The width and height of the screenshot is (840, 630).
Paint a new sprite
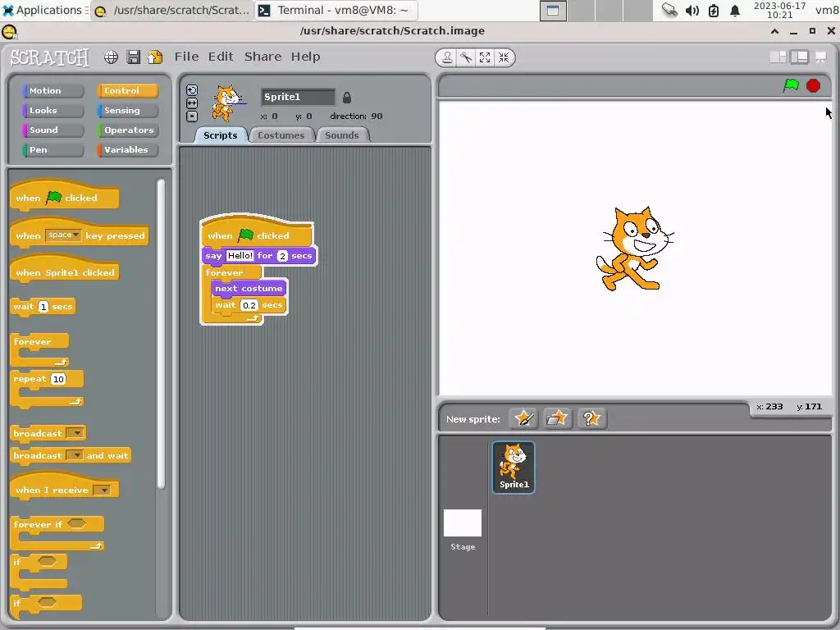tap(523, 418)
